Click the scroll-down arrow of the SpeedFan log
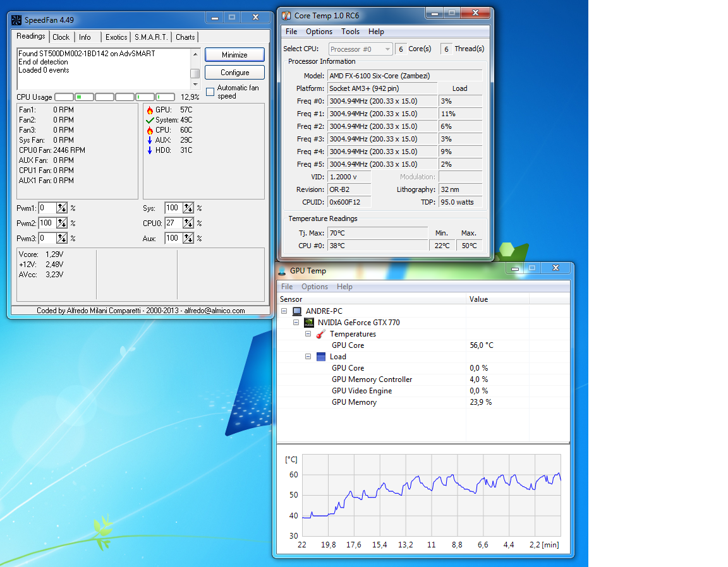Viewport: 728px width, 567px height. 195,85
